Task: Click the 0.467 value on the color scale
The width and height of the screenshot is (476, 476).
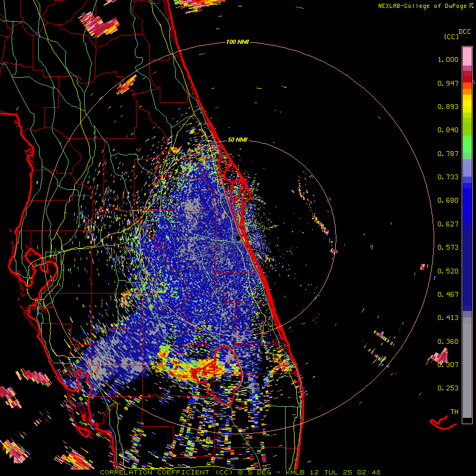Action: [448, 294]
